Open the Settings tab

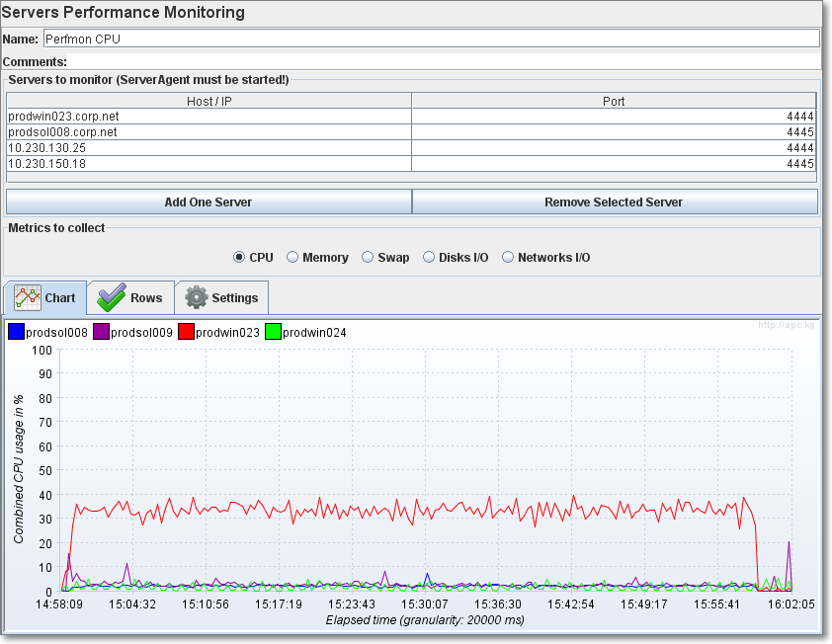point(234,297)
